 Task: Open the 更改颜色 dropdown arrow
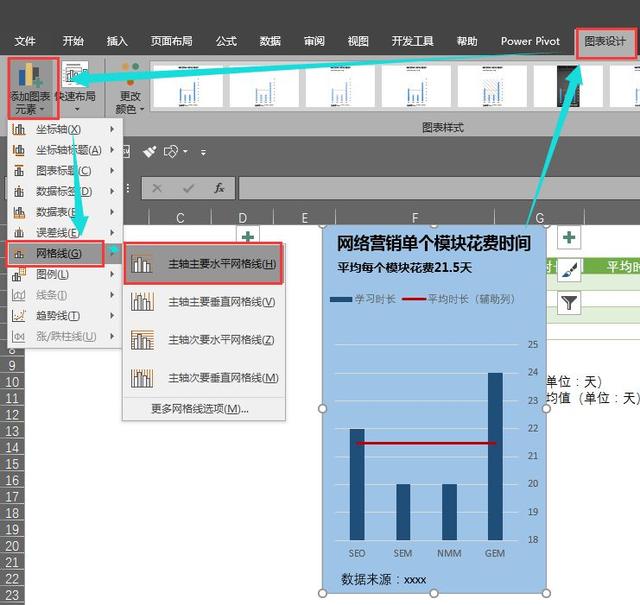[x=142, y=109]
